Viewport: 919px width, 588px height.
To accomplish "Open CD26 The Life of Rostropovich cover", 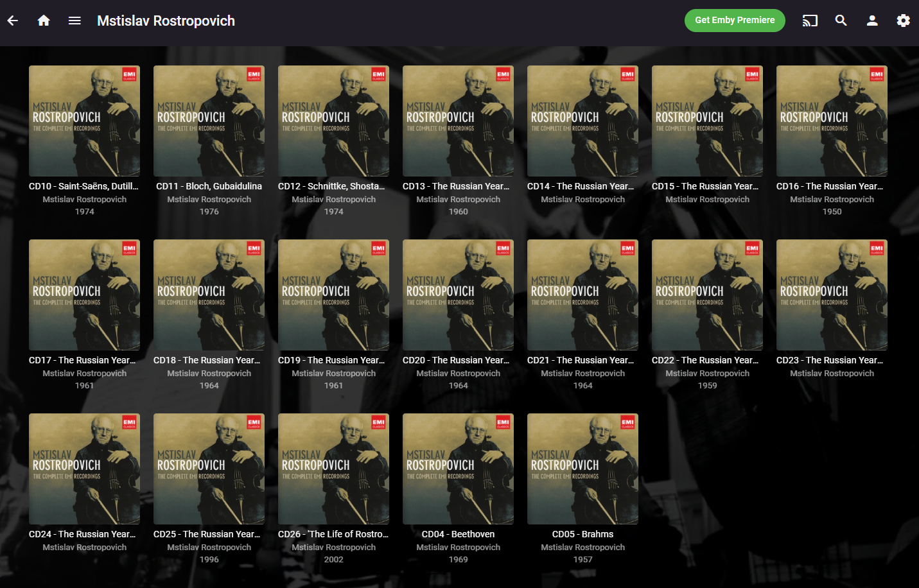I will (333, 469).
